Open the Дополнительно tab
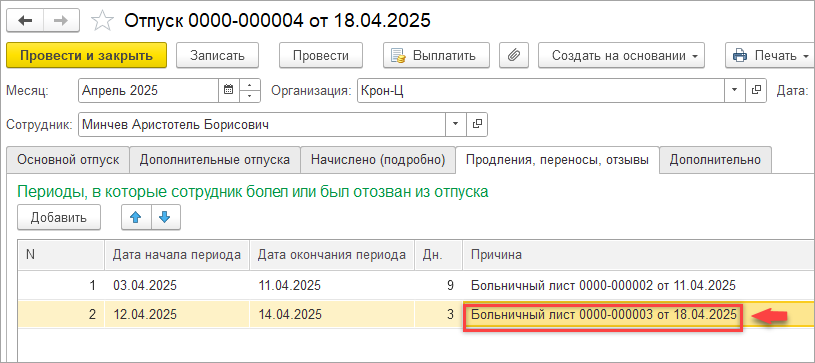Viewport: 815px width, 363px height. point(715,160)
